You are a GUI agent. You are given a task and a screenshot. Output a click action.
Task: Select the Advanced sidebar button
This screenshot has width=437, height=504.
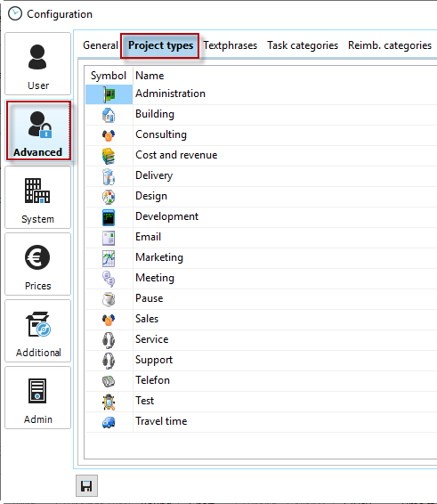(x=38, y=131)
